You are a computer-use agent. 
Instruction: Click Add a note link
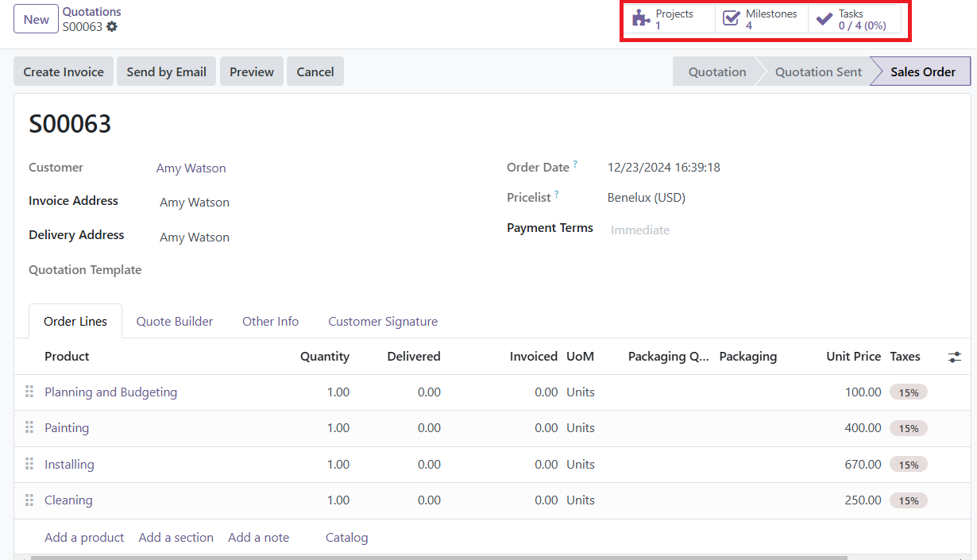pyautogui.click(x=258, y=538)
